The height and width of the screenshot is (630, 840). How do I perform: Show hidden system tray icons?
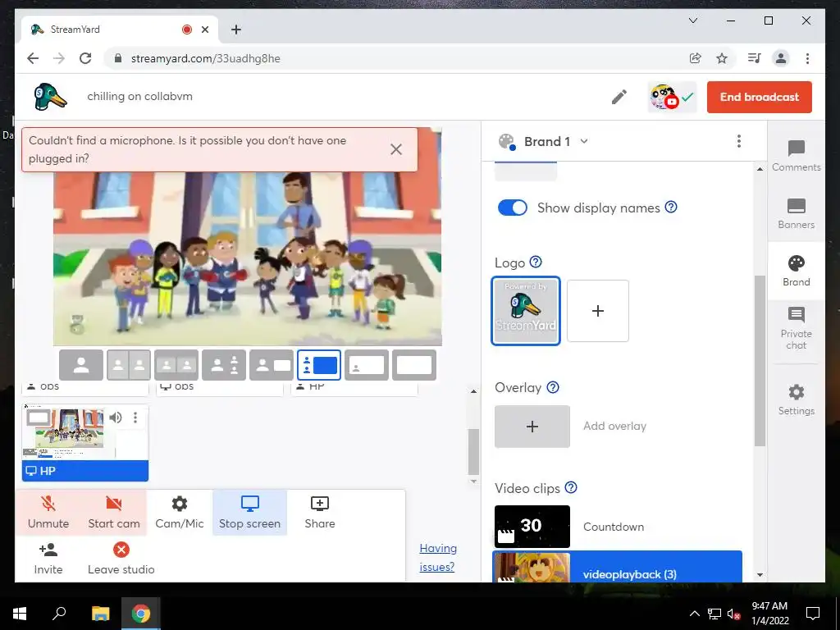[x=694, y=614]
